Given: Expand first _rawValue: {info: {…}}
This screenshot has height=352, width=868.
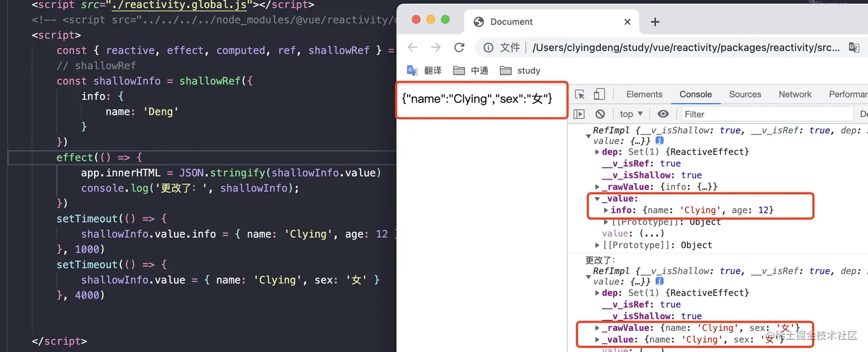Looking at the screenshot, I should tap(598, 187).
